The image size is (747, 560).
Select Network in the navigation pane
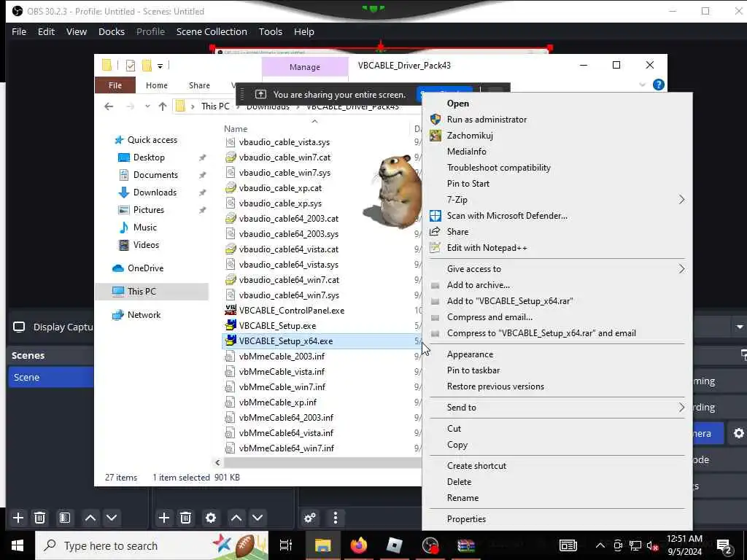[x=144, y=315]
